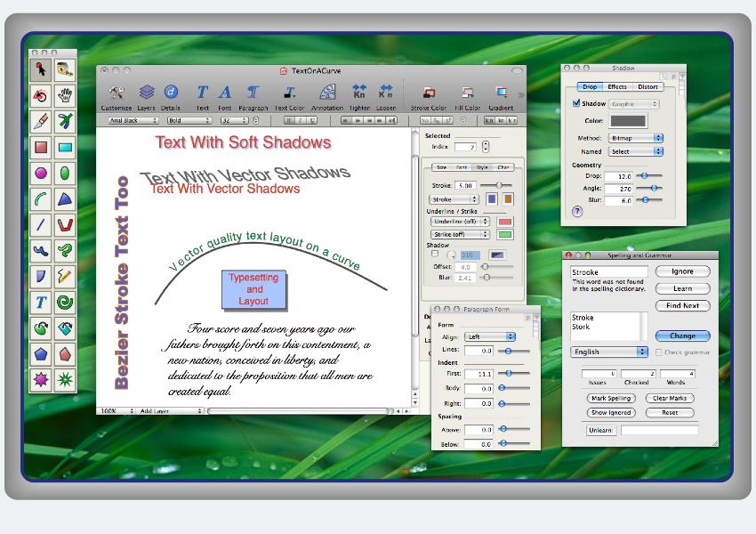Select the green spiral tool
Screen dimensions: 756x534
click(x=65, y=302)
